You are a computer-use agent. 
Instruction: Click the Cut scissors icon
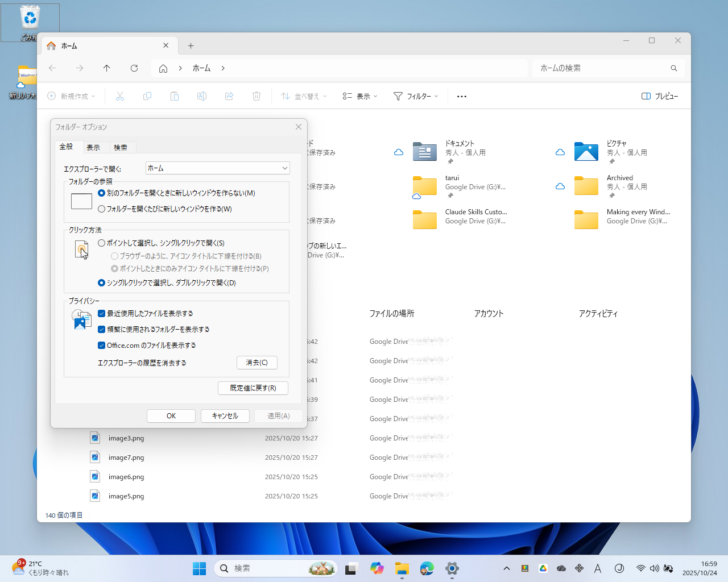[x=120, y=96]
